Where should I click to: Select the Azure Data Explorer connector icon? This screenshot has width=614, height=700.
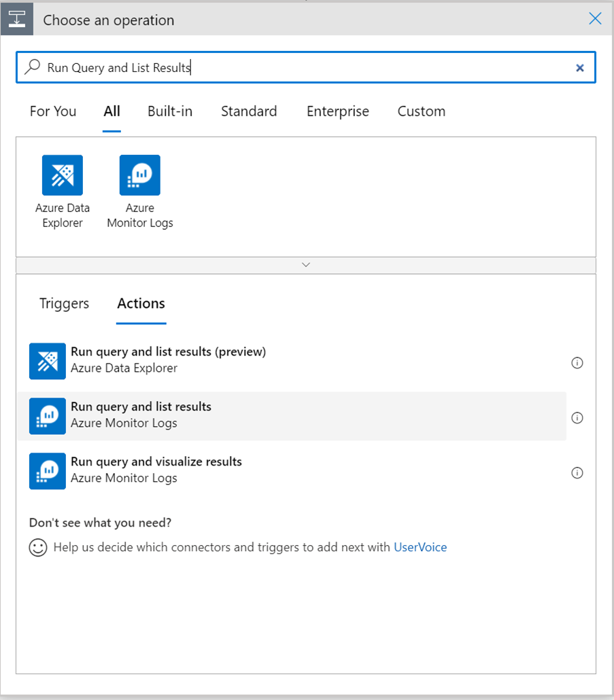pyautogui.click(x=63, y=175)
